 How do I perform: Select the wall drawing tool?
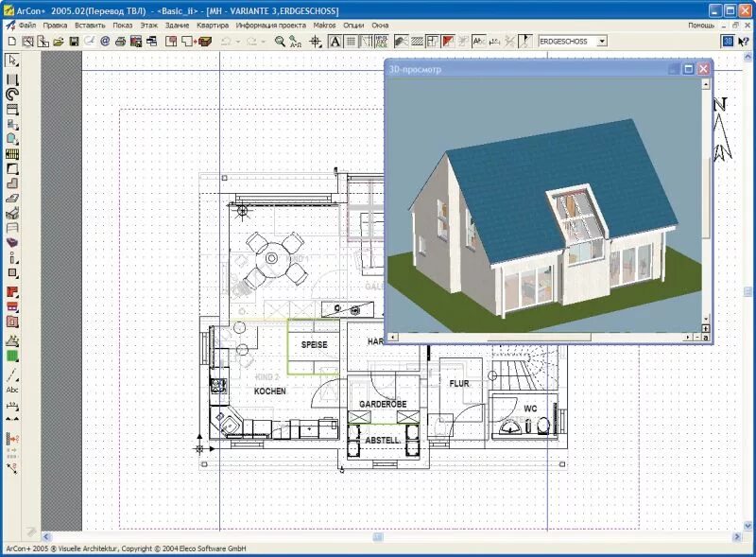12,79
